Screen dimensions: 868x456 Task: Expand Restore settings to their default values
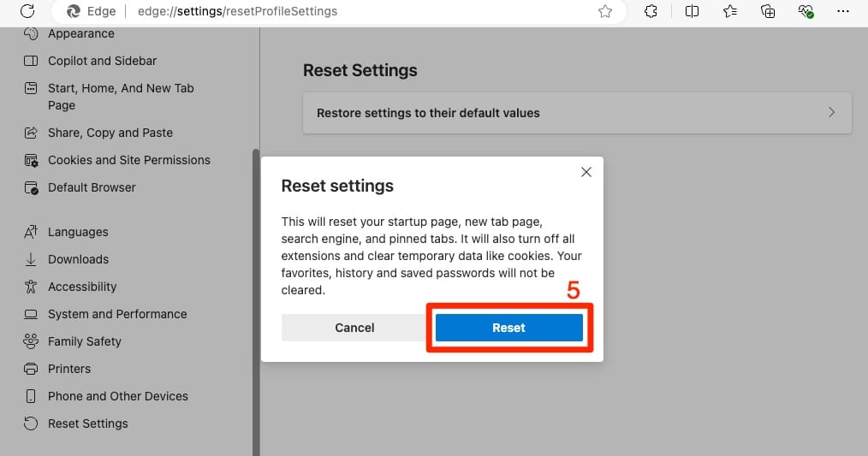[x=577, y=113]
